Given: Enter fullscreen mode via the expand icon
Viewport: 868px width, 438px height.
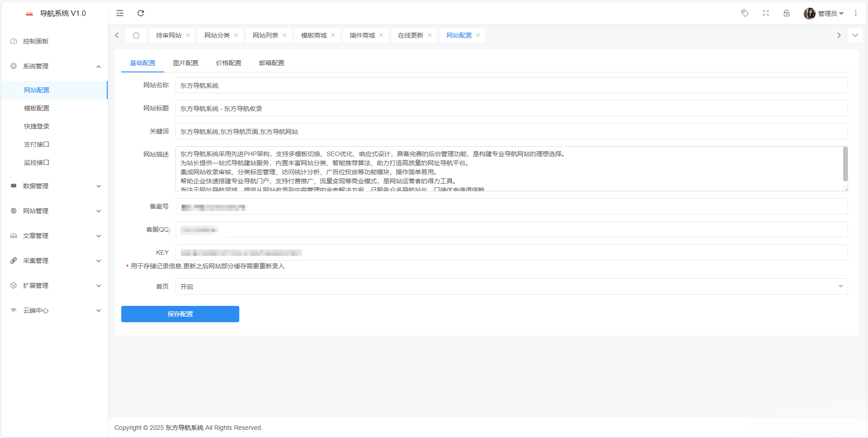Looking at the screenshot, I should pos(766,13).
